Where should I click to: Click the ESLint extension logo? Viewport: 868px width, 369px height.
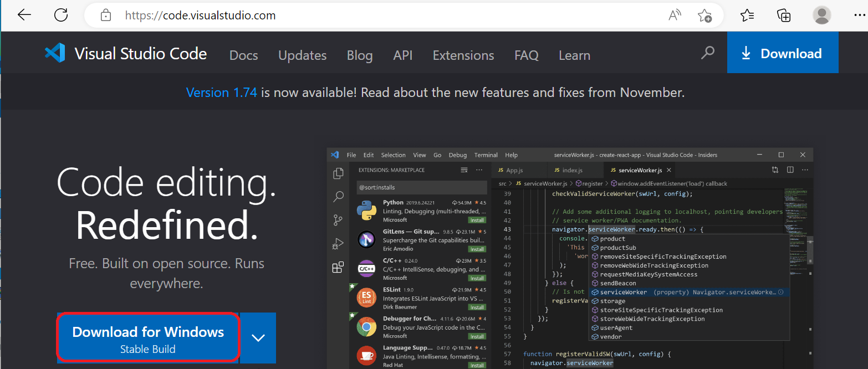click(x=367, y=298)
